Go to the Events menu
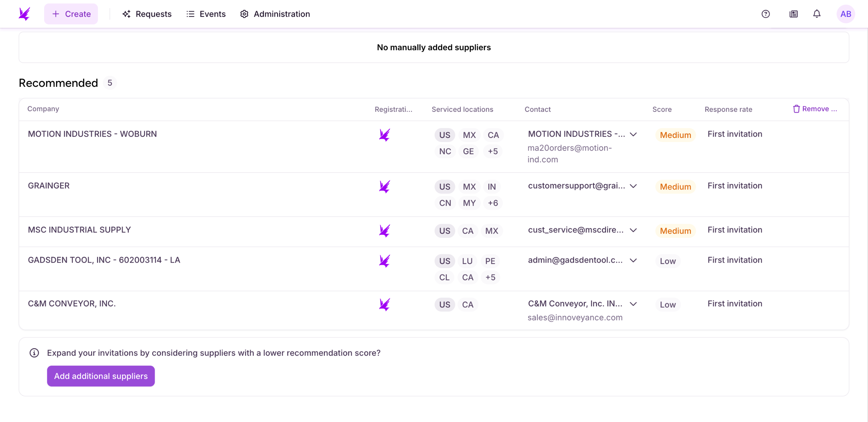Screen dimensions: 868x422 [206, 14]
